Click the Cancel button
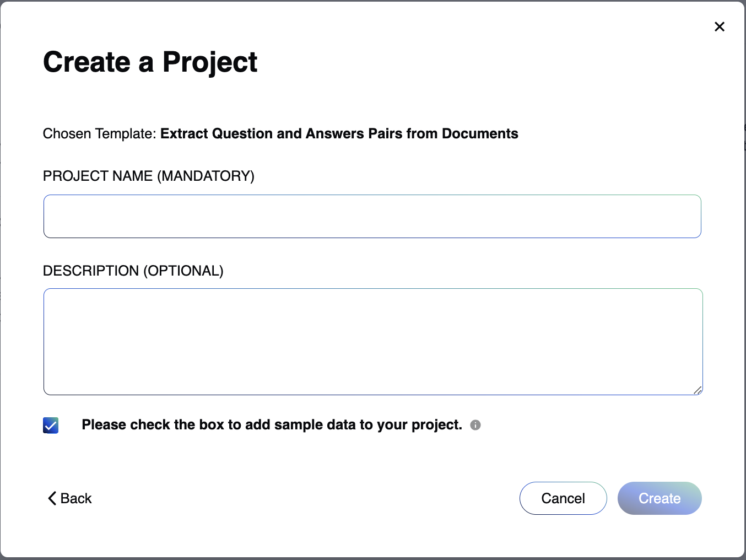746x560 pixels. [563, 498]
